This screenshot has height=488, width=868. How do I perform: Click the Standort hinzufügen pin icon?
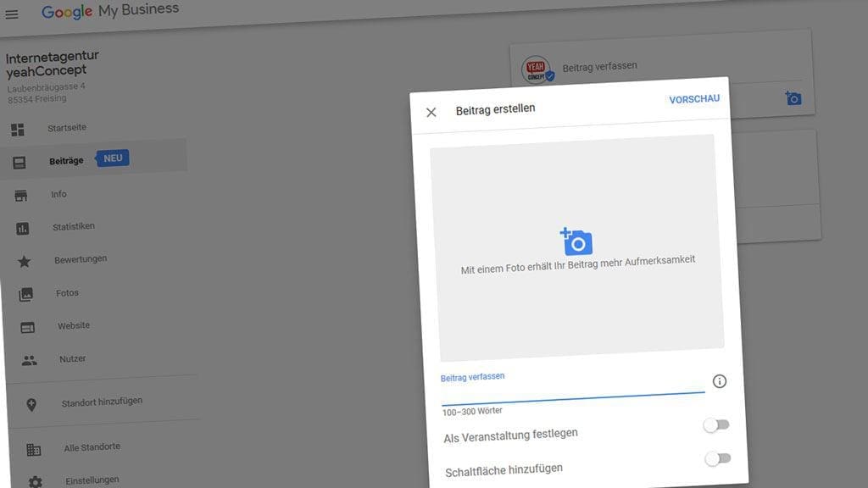[31, 404]
